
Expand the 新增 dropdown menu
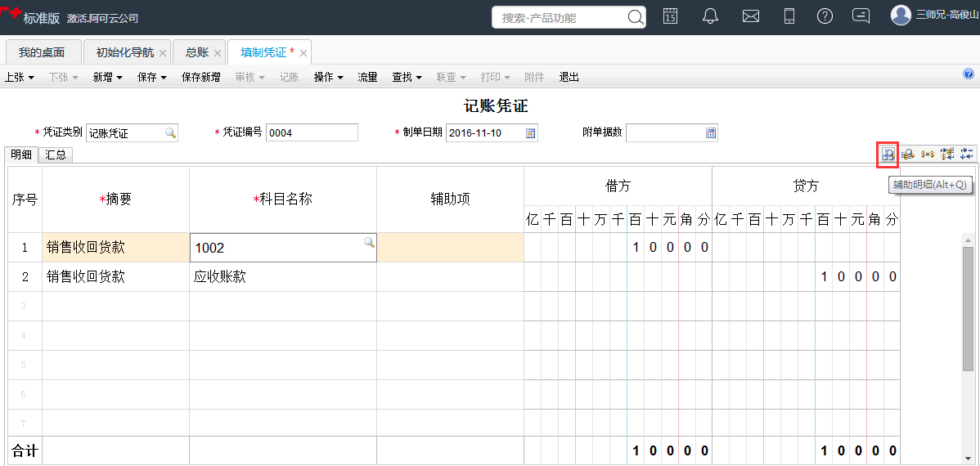(x=108, y=78)
